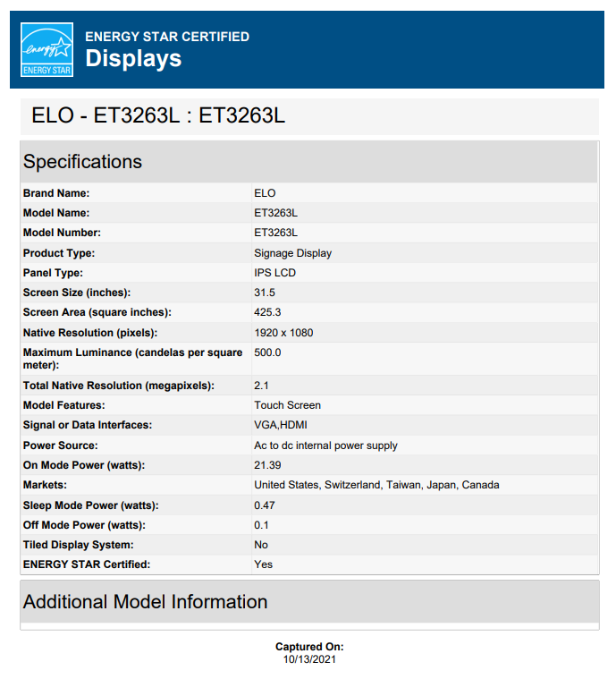Screen dimensions: 616x679
Task: Click the 'ELO - ET3263L : ET3263L' title
Action: pyautogui.click(x=158, y=115)
